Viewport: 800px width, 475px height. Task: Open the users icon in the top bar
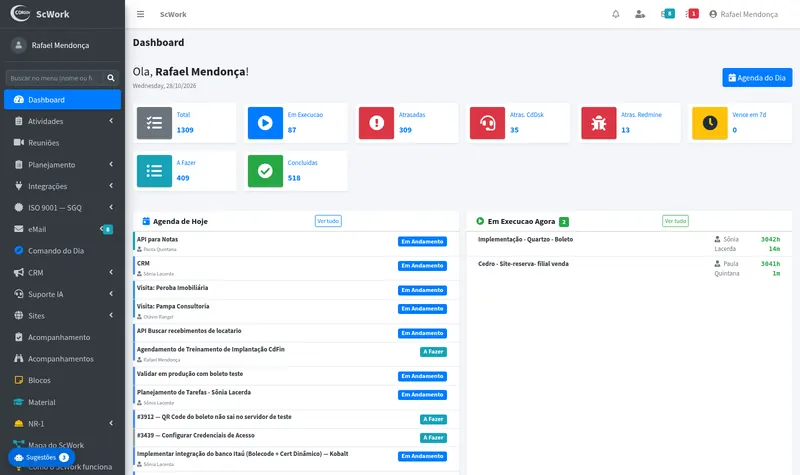coord(640,14)
